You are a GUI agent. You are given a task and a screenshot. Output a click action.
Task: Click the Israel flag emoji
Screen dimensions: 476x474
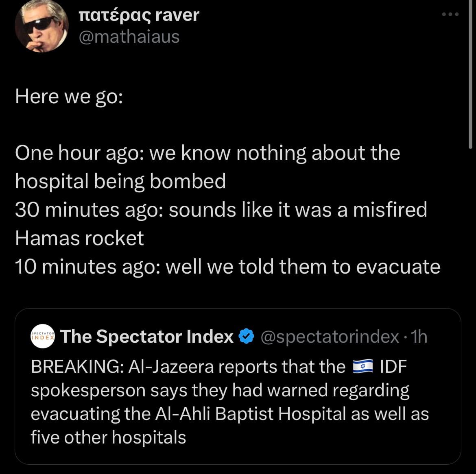pos(362,367)
